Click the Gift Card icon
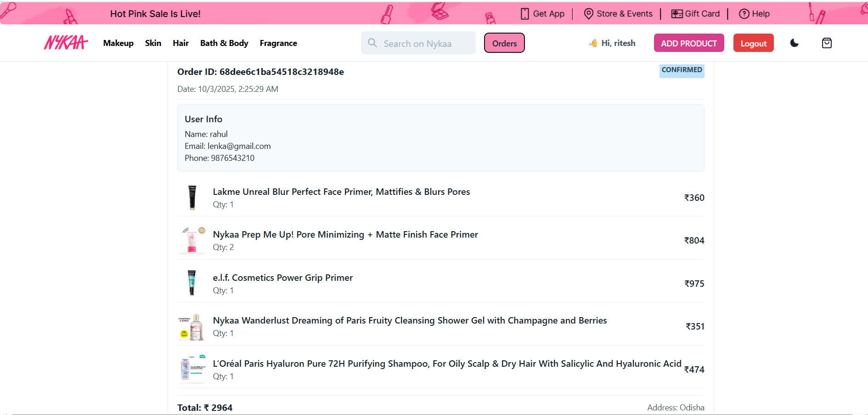The height and width of the screenshot is (415, 868). tap(677, 14)
